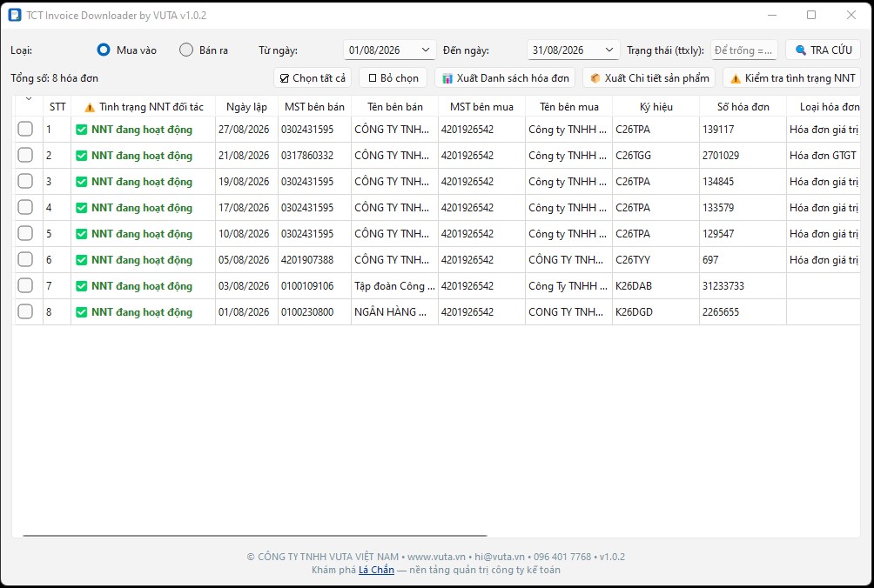This screenshot has height=588, width=874.
Task: Click Xuất Danh sách hóa đơn button
Action: coord(505,78)
